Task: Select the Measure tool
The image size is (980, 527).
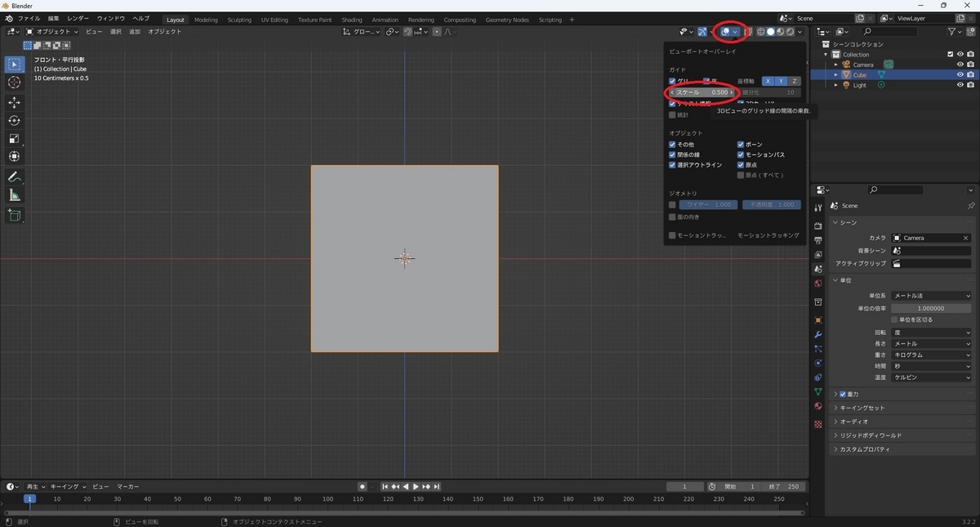Action: (x=14, y=195)
